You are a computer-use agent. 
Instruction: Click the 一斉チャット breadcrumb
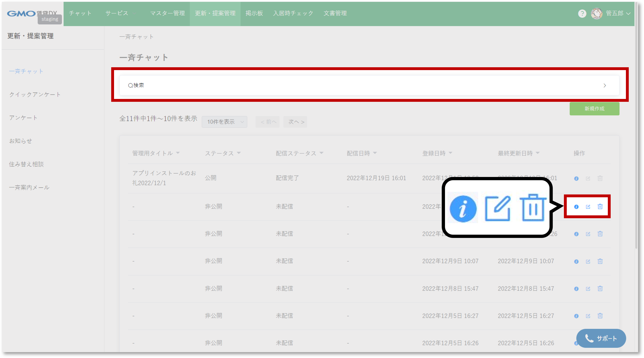pyautogui.click(x=136, y=37)
